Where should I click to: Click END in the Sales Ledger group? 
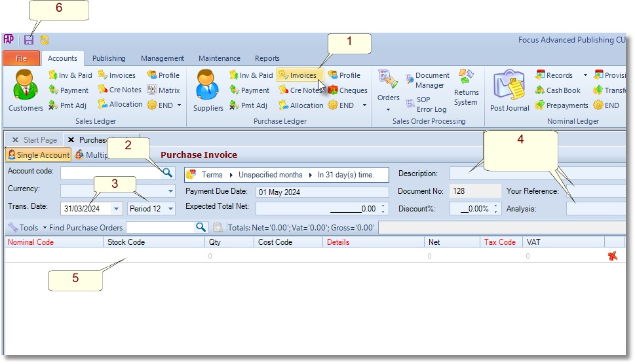point(161,105)
